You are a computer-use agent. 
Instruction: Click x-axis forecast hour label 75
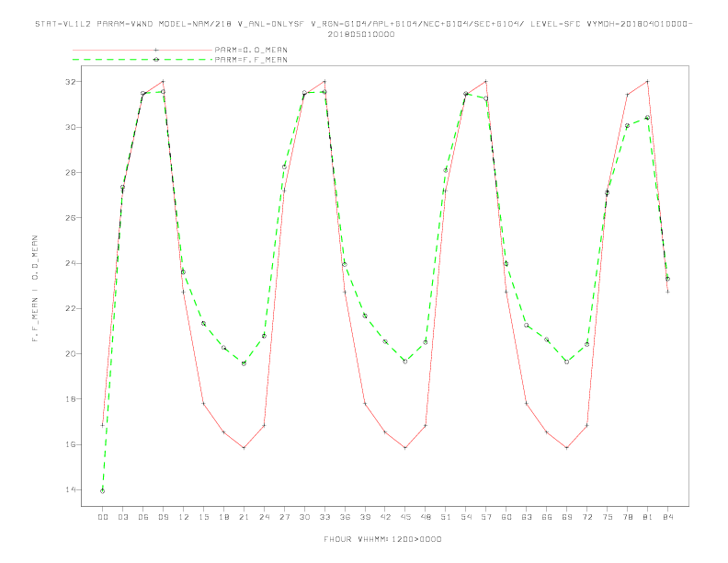pos(608,517)
